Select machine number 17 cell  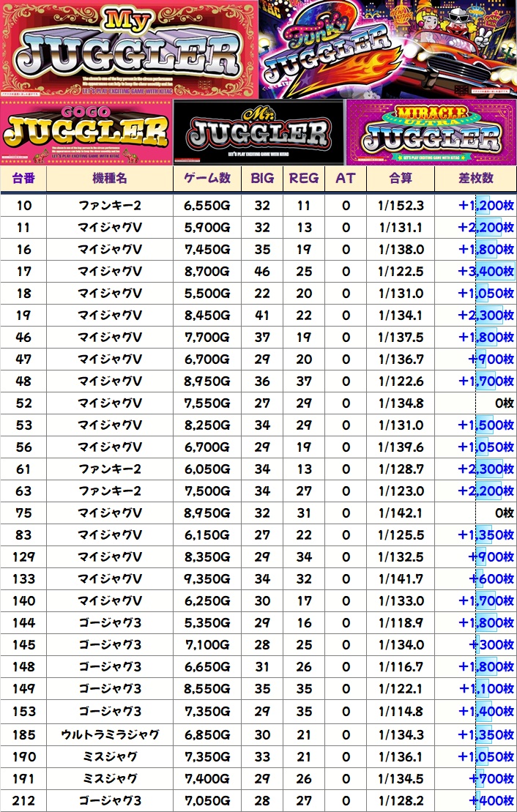23,272
